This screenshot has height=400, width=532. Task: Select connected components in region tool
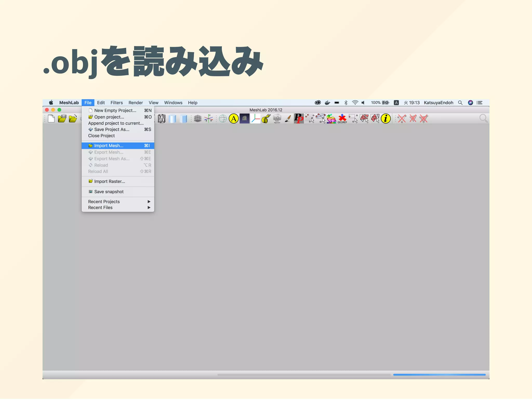click(375, 119)
